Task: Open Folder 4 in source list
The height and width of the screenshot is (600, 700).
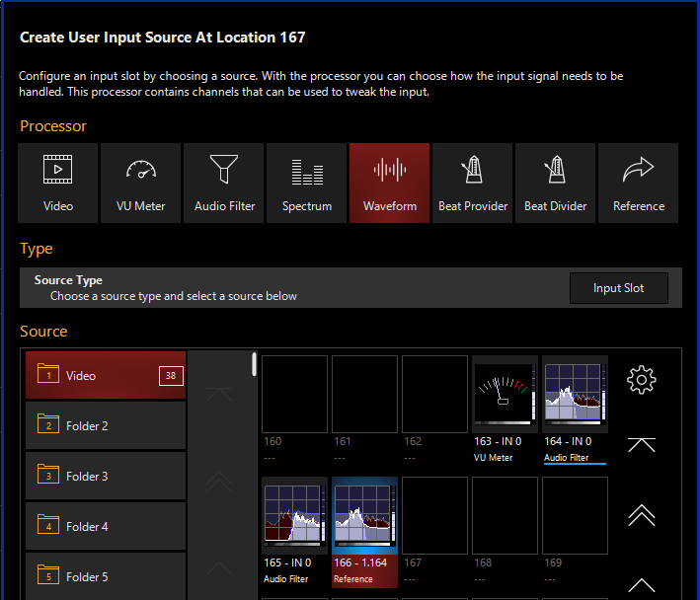Action: [106, 526]
